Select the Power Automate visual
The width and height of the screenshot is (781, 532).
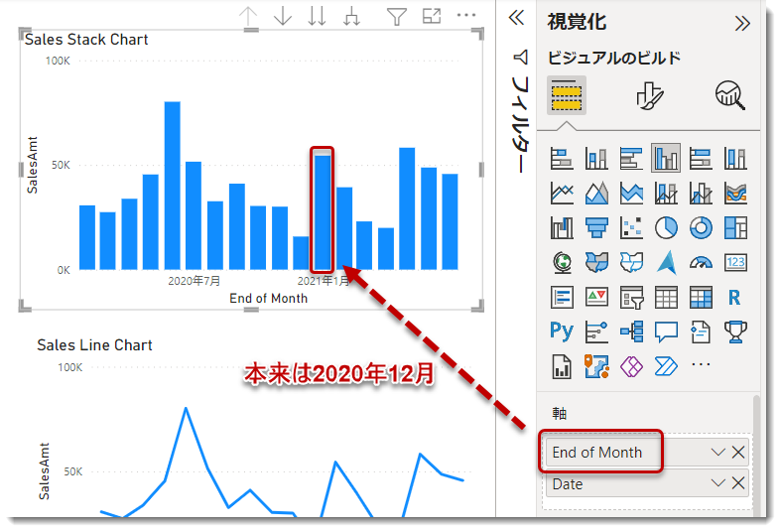(x=666, y=366)
